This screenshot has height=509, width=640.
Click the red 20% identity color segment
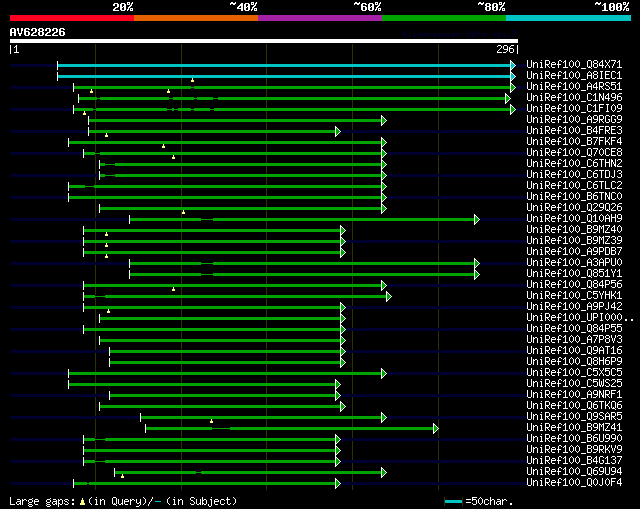click(x=72, y=18)
